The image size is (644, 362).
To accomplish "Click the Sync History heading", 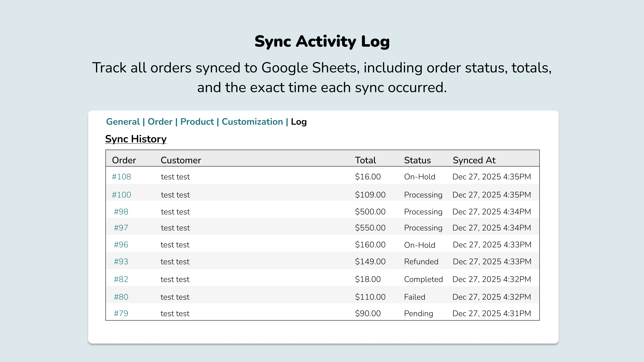I will (136, 139).
